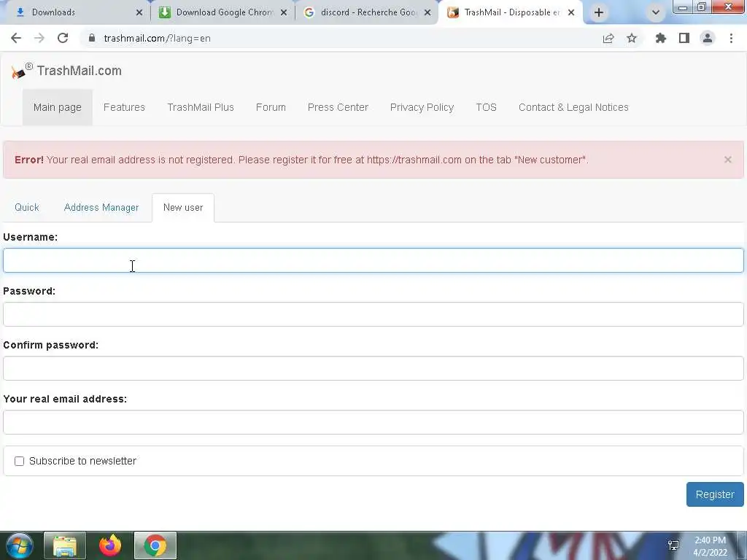Viewport: 747px width, 560px height.
Task: Dismiss the red error alert
Action: [x=727, y=160]
